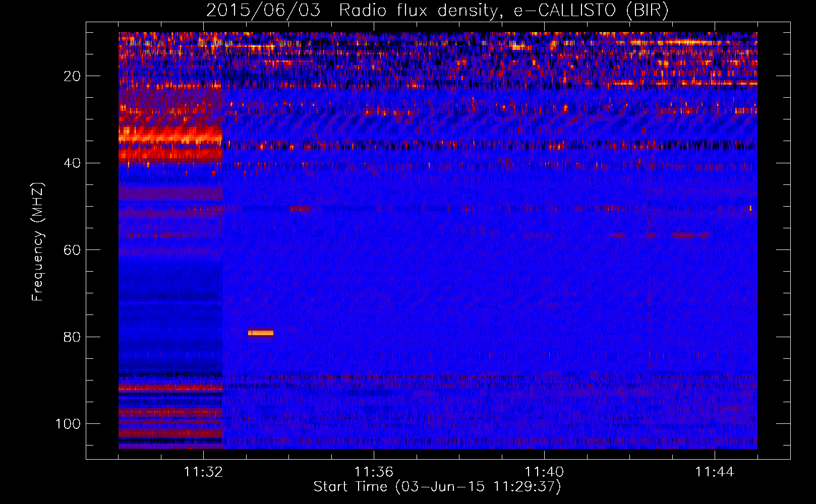Click the 11:40 time tick label
The width and height of the screenshot is (816, 504).
pos(544,472)
